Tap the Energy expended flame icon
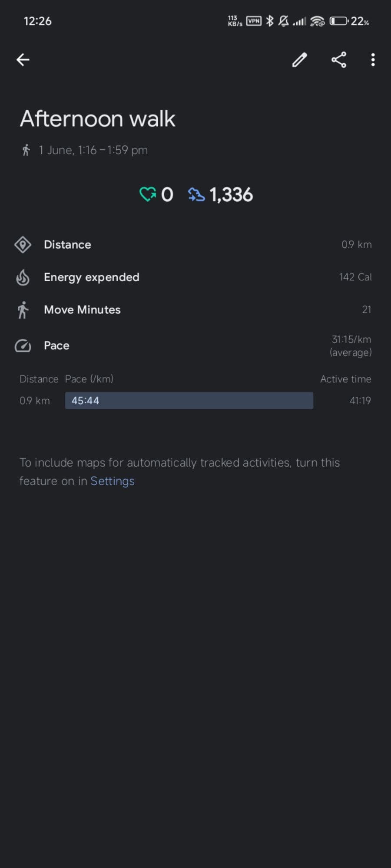391x868 pixels. (x=23, y=277)
